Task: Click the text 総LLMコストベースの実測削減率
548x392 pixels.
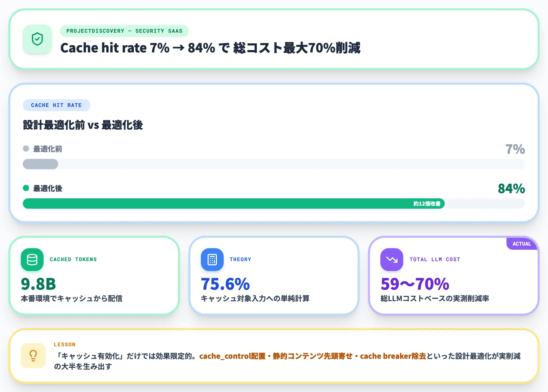Action: point(435,299)
